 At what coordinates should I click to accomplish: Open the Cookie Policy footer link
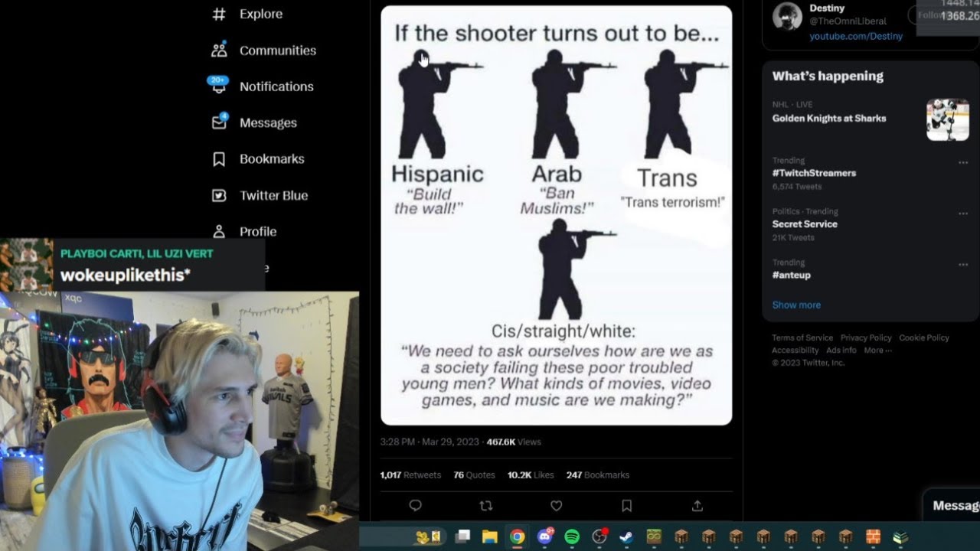click(x=924, y=337)
